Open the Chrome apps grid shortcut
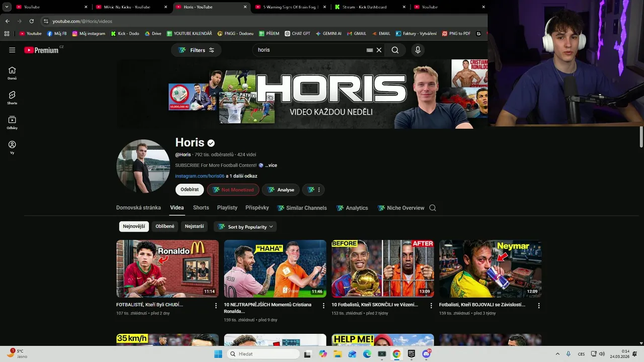The height and width of the screenshot is (362, 644). pos(7,34)
